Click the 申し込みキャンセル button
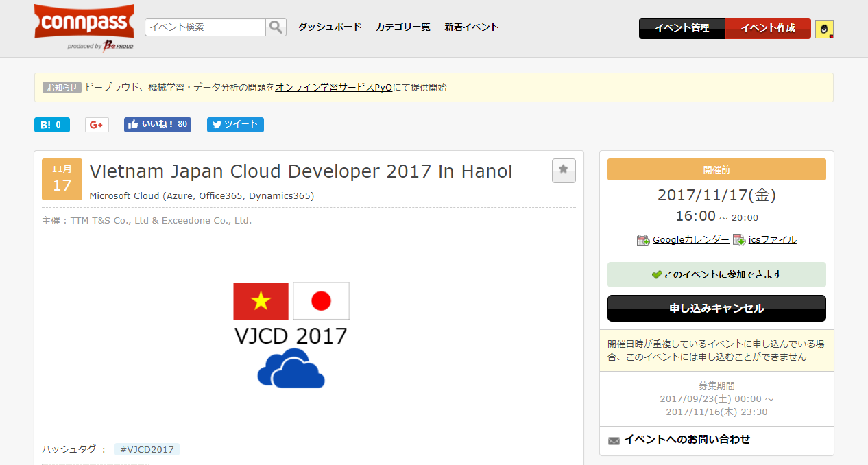The height and width of the screenshot is (465, 868). 716,308
